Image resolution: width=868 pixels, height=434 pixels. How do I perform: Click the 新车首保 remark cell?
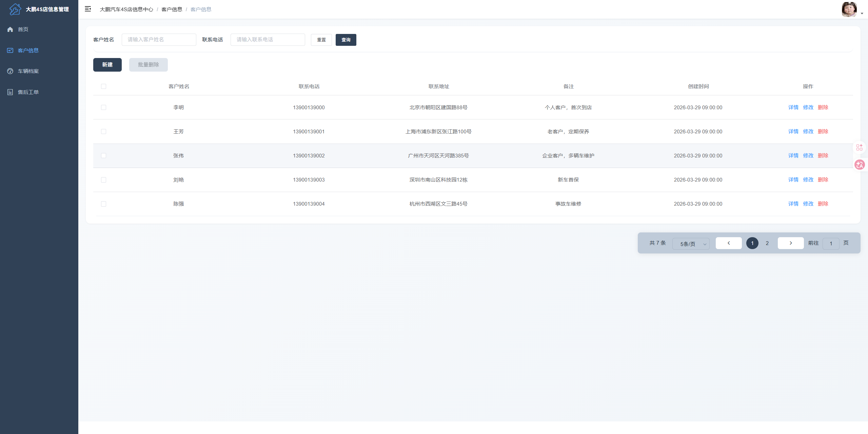click(x=568, y=180)
